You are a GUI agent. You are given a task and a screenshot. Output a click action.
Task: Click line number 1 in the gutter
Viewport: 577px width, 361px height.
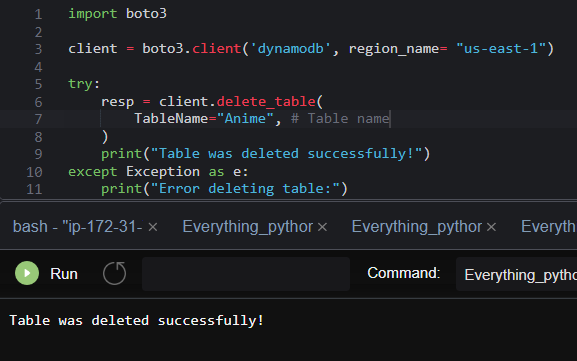pos(38,14)
